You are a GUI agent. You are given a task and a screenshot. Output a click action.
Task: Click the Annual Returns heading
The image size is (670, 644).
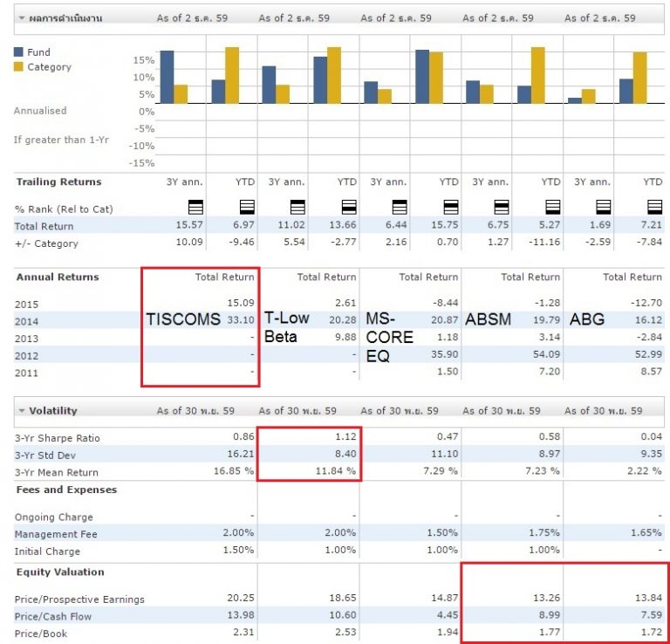tap(58, 277)
